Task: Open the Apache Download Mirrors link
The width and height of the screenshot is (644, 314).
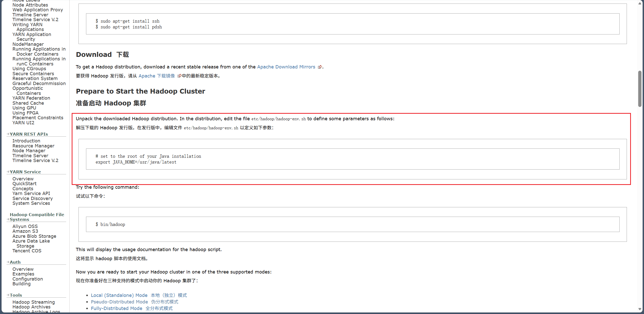Action: click(286, 67)
